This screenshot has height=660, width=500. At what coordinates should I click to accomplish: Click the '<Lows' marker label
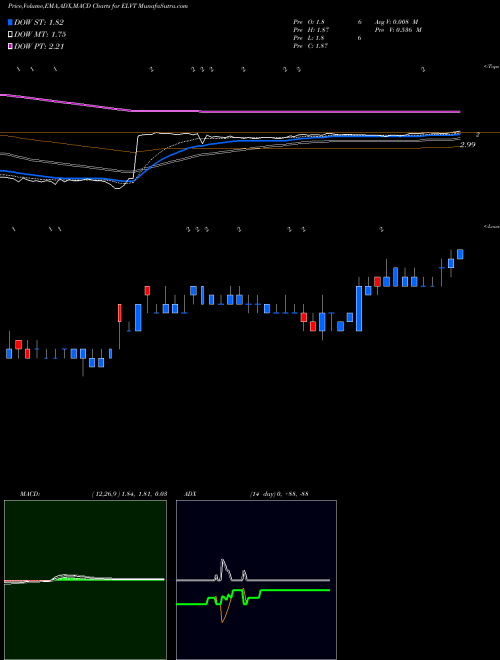tap(492, 226)
